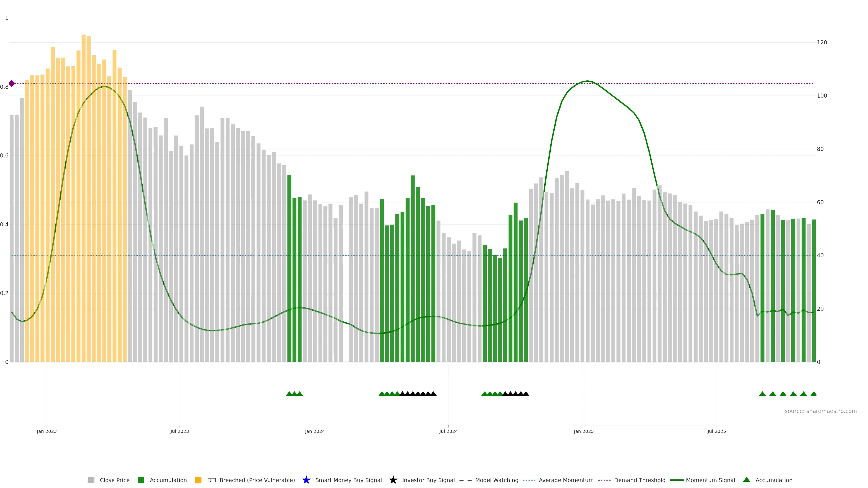
Task: Toggle the Close Price legend label
Action: click(x=115, y=480)
